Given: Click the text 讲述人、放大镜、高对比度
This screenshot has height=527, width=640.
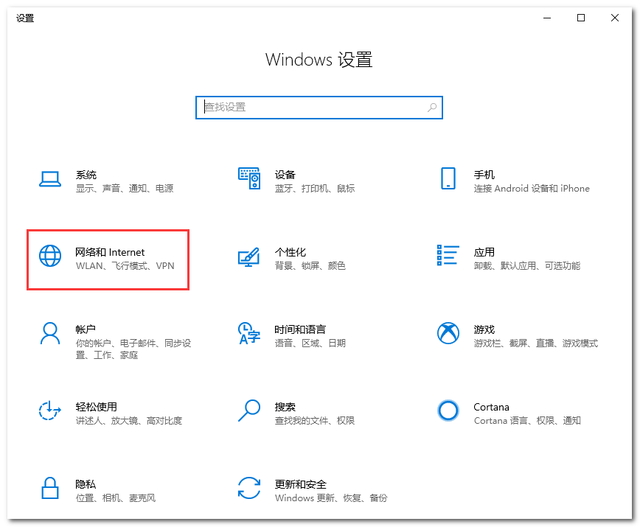Looking at the screenshot, I should 129,420.
